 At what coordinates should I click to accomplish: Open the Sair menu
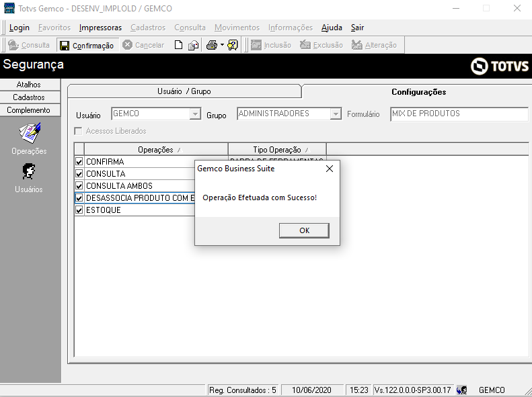357,28
